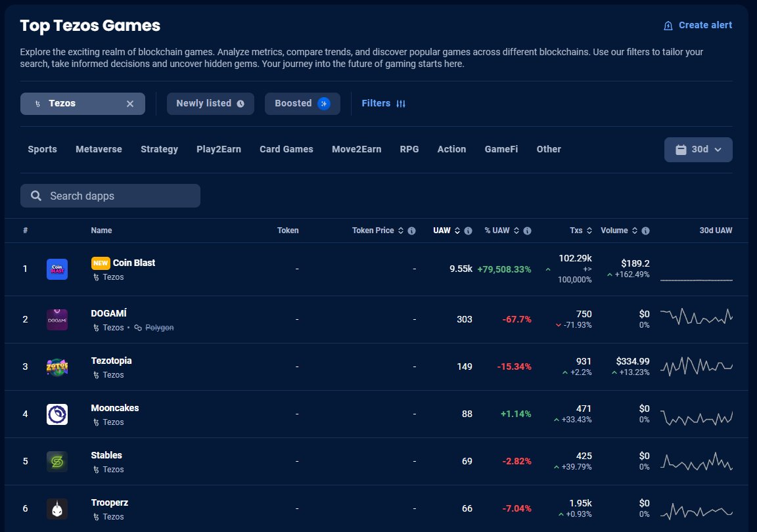Click the Name column header

click(101, 231)
